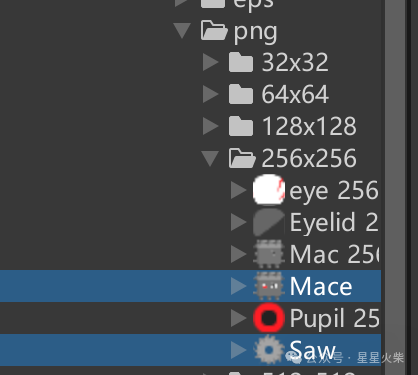Screen dimensions: 418x375
Task: Expand the 128x128 folder
Action: click(210, 126)
